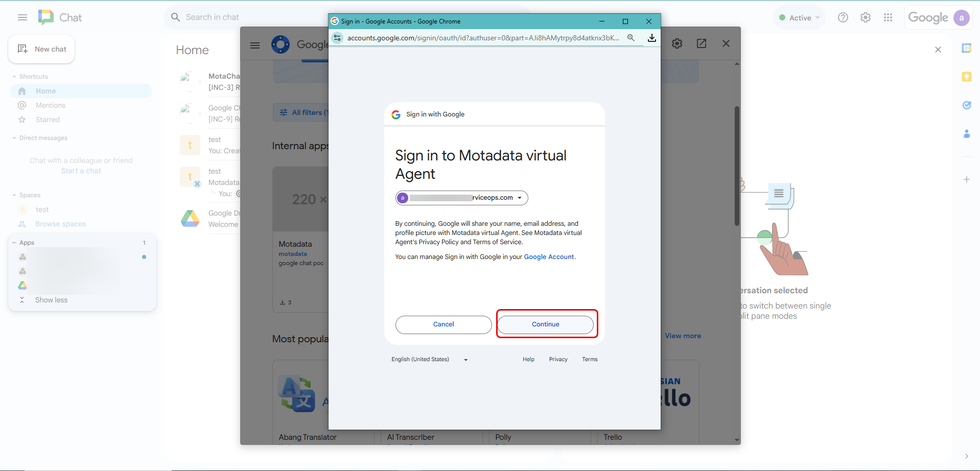Open Google Calendar in the right side panel

967,48
